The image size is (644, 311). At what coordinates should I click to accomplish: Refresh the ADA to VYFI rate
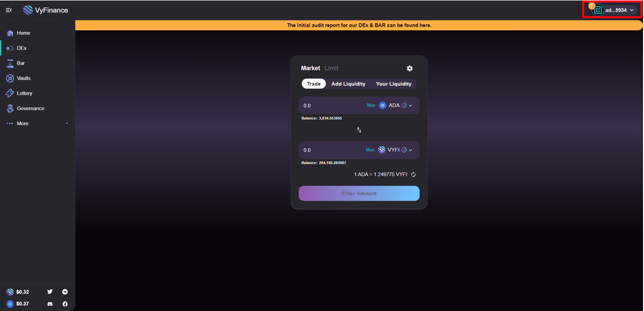(x=413, y=175)
